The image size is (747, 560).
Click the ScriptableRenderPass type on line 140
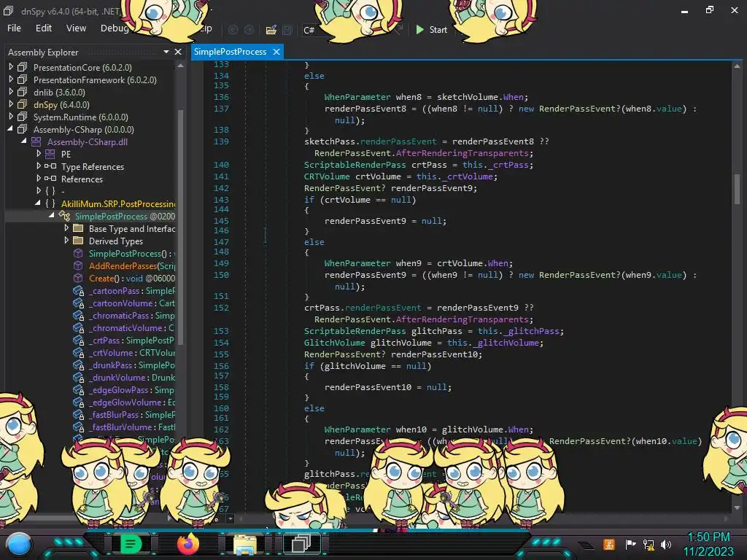[355, 165]
